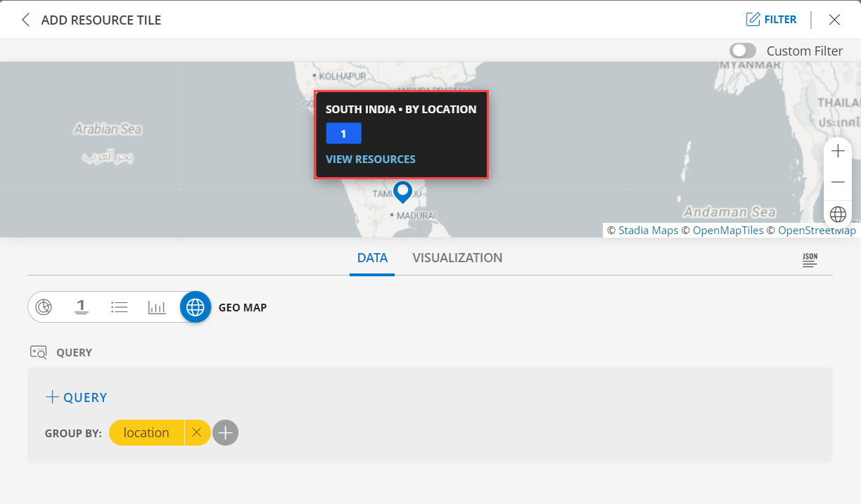This screenshot has height=504, width=861.
Task: Click the back chevron beside Add Resource Tile
Action: coord(25,20)
